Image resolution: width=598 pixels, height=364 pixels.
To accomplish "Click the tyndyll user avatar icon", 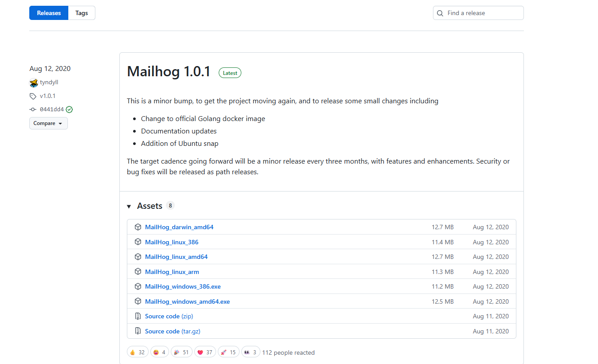I will coord(34,82).
